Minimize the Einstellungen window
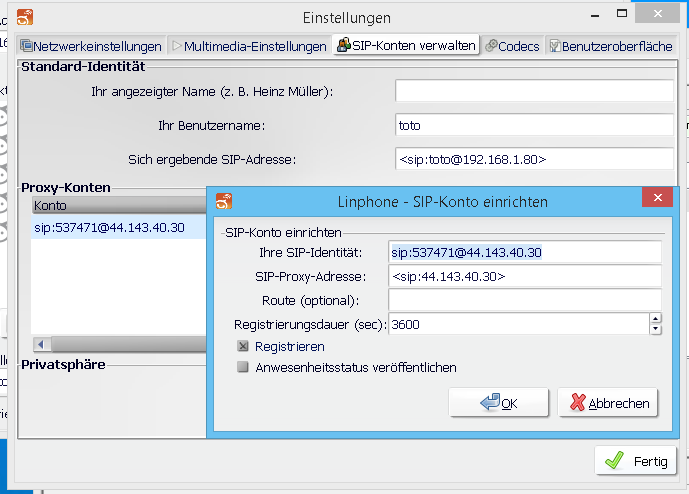 click(595, 14)
